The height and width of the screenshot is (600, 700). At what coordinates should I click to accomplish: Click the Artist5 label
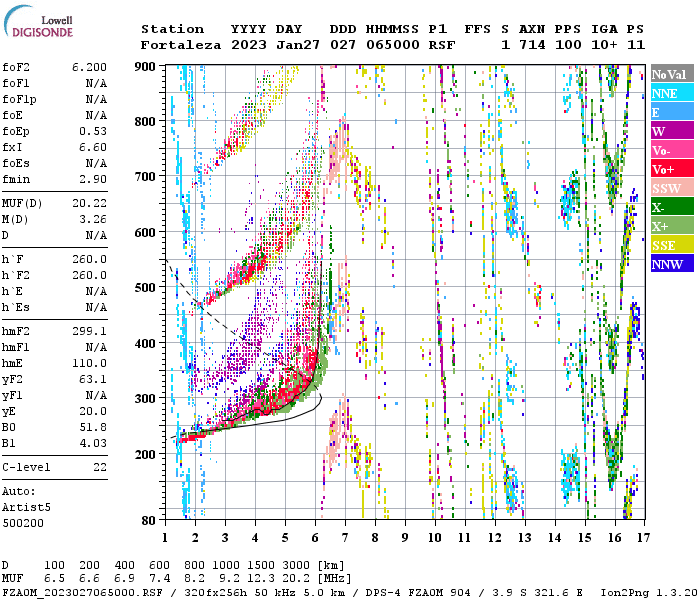(x=26, y=507)
